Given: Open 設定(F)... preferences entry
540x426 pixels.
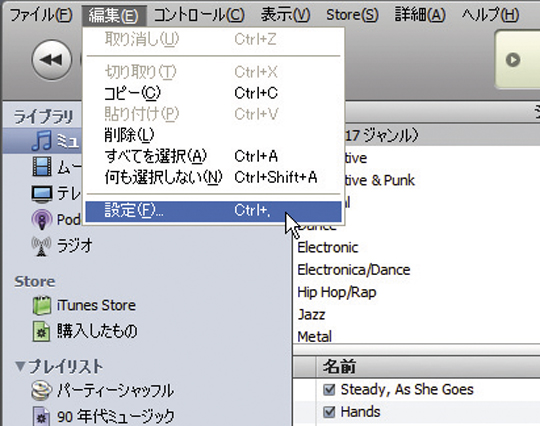Looking at the screenshot, I should tap(214, 211).
